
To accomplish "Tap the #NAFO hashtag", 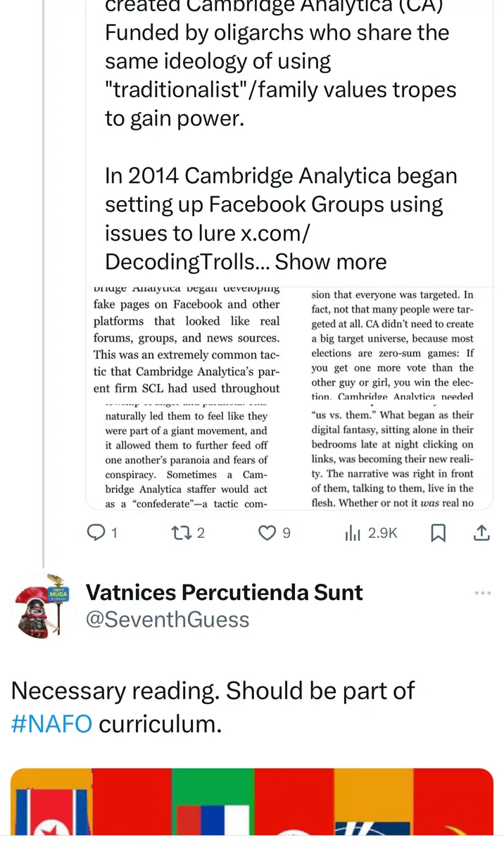I will click(51, 724).
